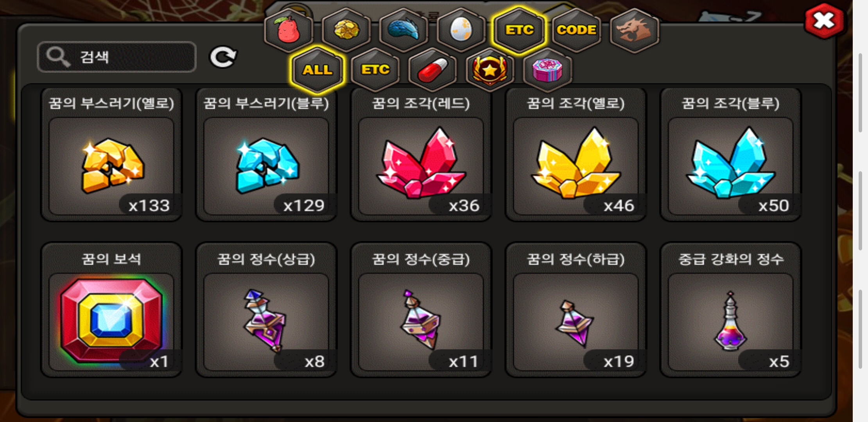Viewport: 868px width, 422px height.
Task: Select 꿈의 조각(레드) red crystal item
Action: click(421, 154)
